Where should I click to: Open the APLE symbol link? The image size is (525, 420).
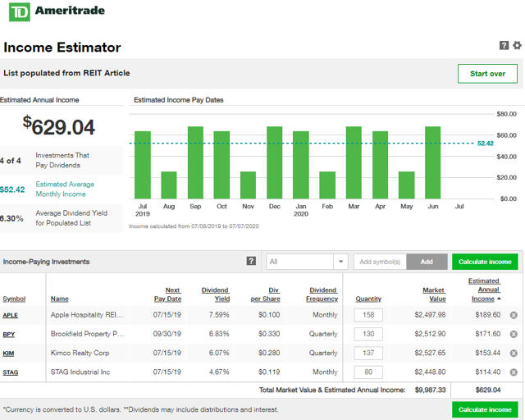(x=11, y=315)
